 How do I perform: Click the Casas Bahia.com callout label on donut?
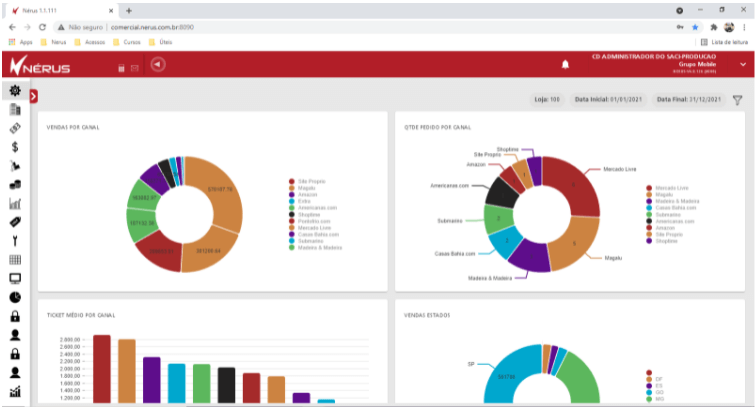coord(455,253)
